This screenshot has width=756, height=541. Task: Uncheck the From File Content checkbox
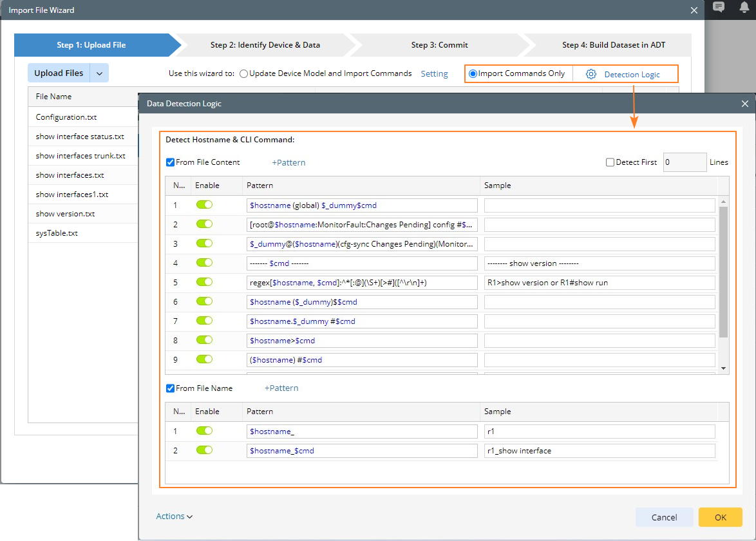coord(171,162)
